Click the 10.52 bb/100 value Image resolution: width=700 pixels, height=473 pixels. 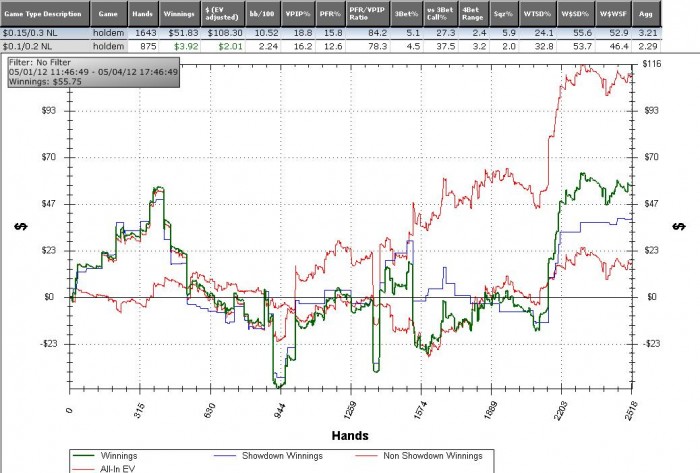pyautogui.click(x=267, y=33)
